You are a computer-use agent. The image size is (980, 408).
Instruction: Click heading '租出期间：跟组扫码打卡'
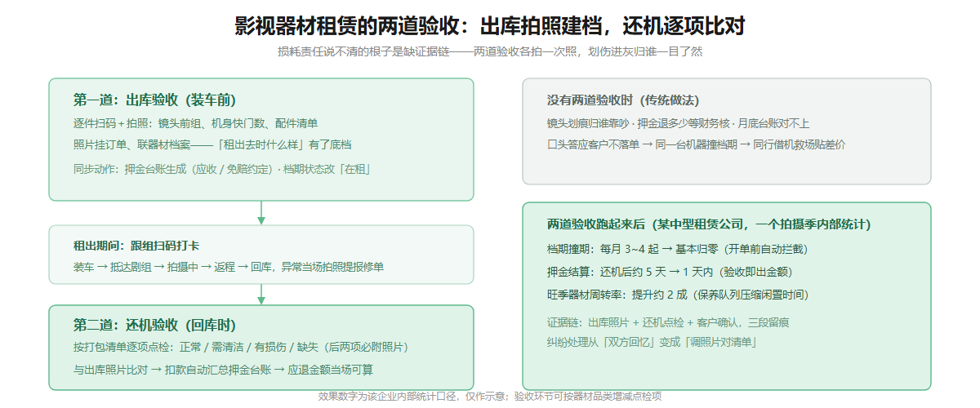136,246
